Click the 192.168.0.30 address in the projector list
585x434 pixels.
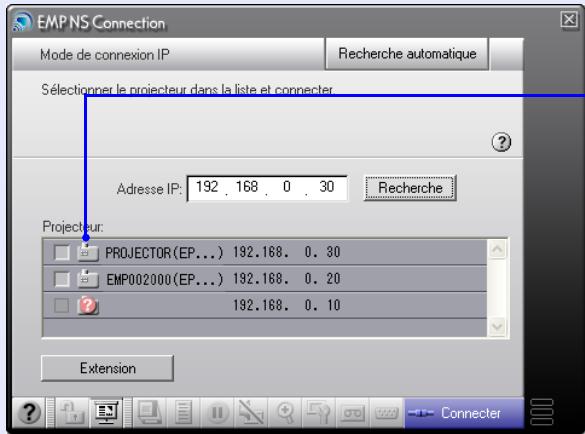pyautogui.click(x=287, y=253)
